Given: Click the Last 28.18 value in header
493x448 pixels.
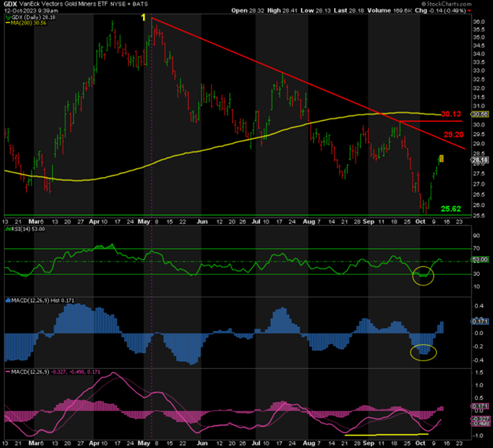Looking at the screenshot, I should [x=348, y=10].
